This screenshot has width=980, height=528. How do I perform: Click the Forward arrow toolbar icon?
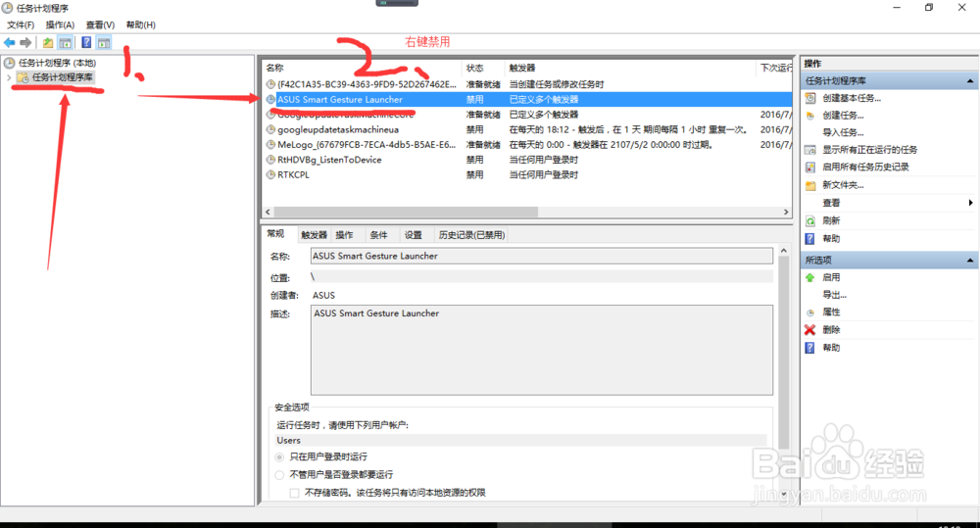click(x=25, y=42)
